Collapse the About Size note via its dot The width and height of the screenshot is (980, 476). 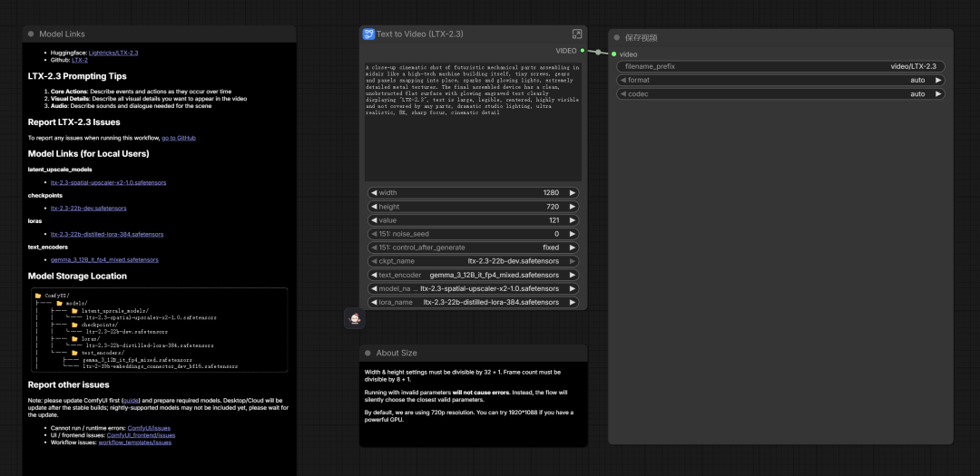click(x=367, y=353)
